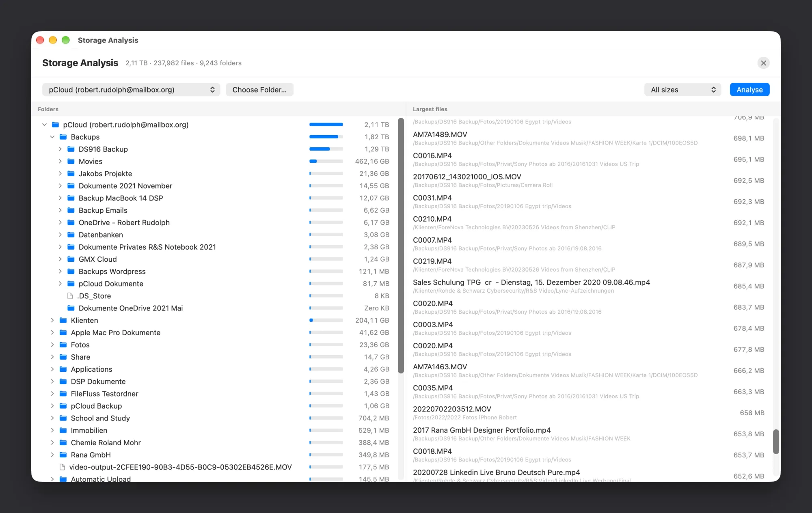Click the video-output MOV file icon

tap(62, 467)
